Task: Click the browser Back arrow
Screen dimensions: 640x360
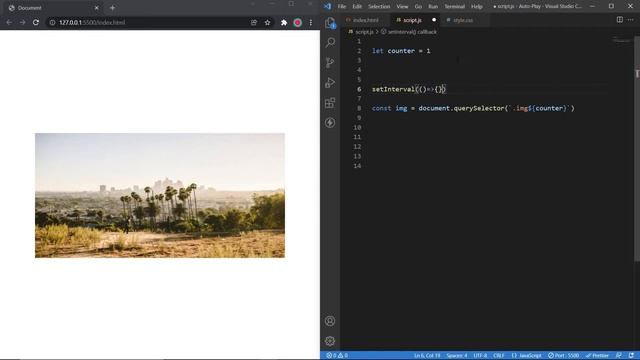Action: tap(9, 22)
